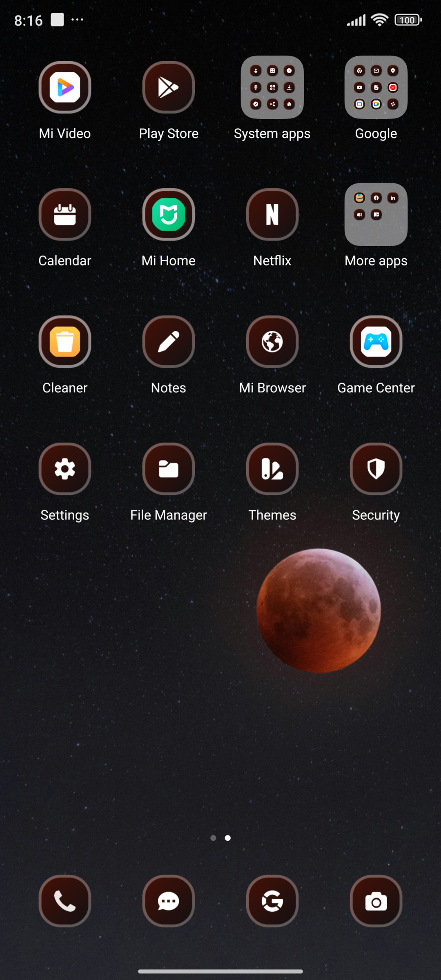Image resolution: width=441 pixels, height=980 pixels.
Task: Launch the Security shield app
Action: click(x=376, y=469)
